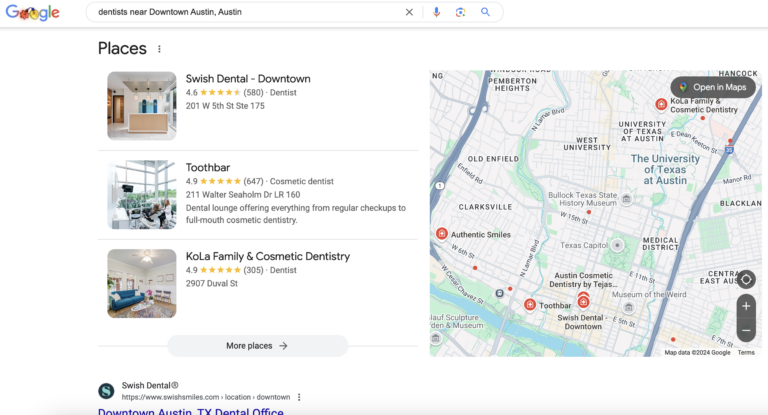Select the Authentic Smiles map pin
The width and height of the screenshot is (768, 415).
(x=442, y=234)
